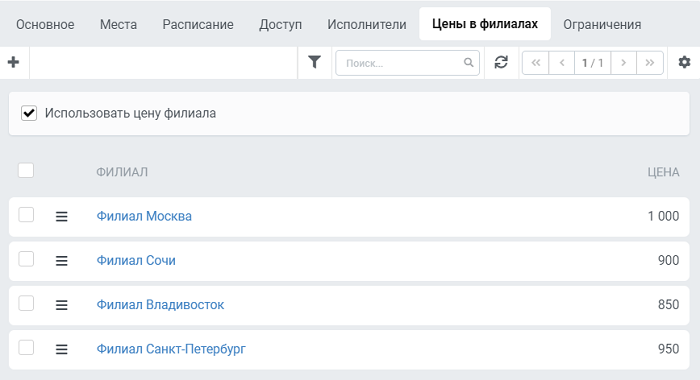This screenshot has width=700, height=380.
Task: Click the plus icon to add a branch price
Action: click(13, 62)
